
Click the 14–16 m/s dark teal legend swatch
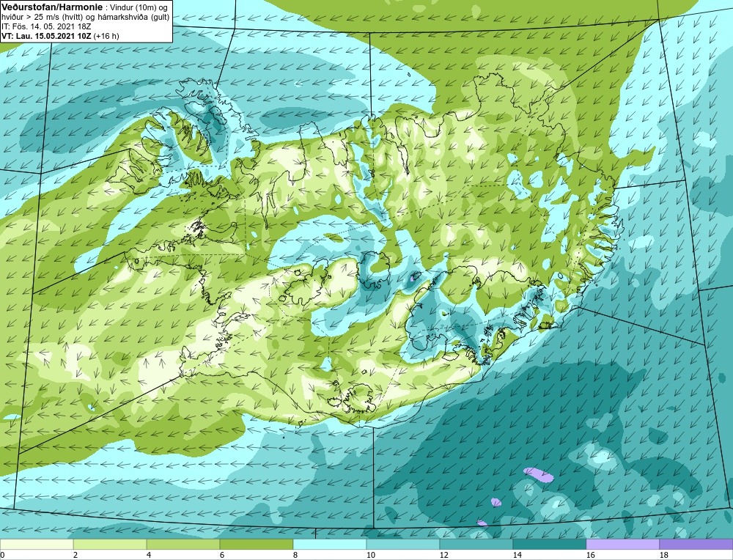550,545
